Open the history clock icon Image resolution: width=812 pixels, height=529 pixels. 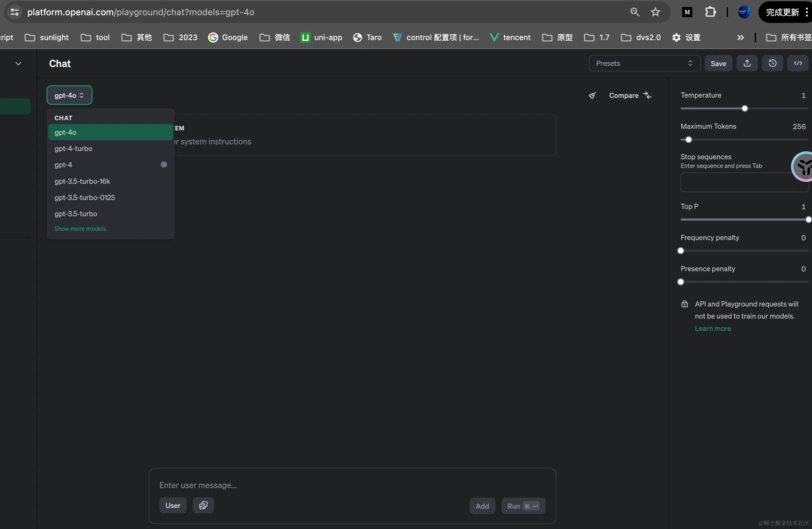773,63
